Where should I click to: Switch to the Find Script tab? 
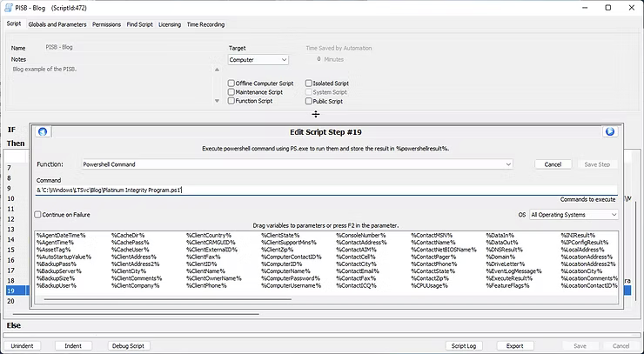(139, 24)
